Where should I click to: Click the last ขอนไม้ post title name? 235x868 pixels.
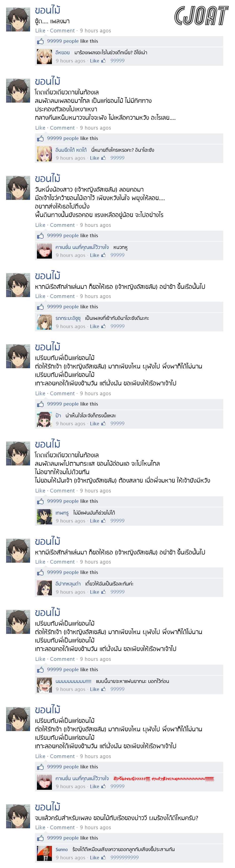tap(47, 807)
